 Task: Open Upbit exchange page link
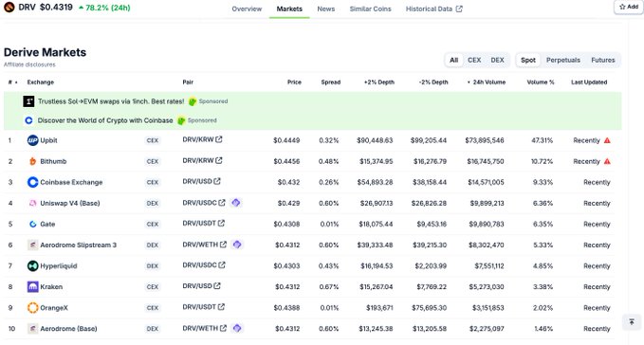(x=48, y=140)
